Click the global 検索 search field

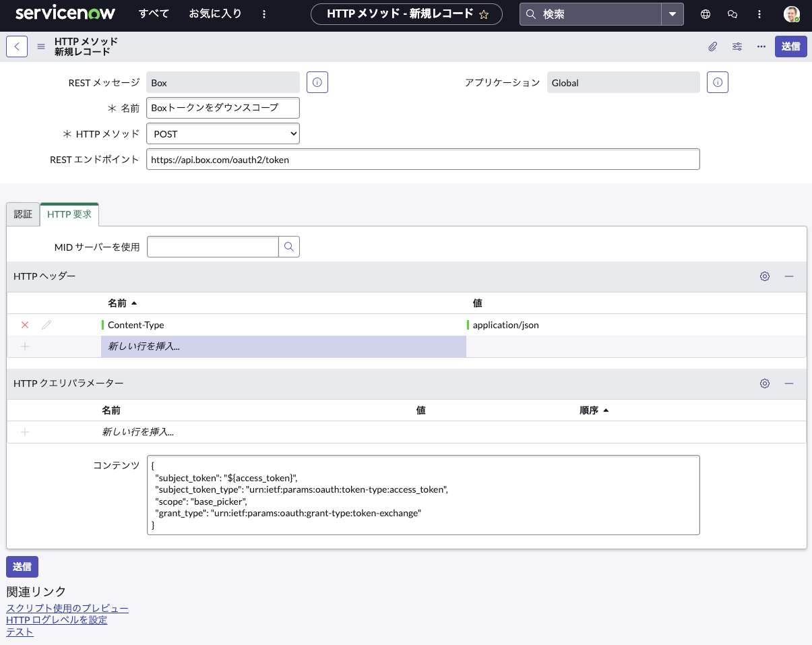[590, 14]
